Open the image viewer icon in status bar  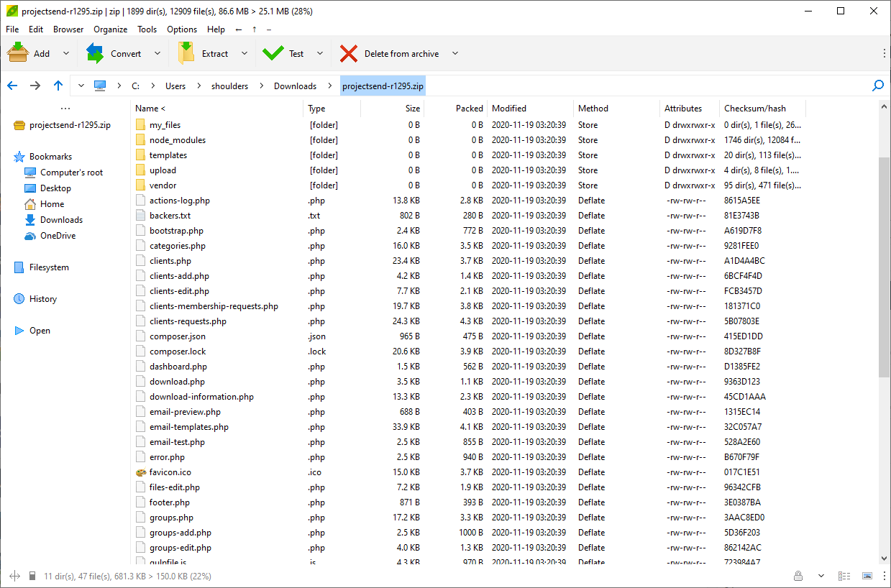coord(865,575)
